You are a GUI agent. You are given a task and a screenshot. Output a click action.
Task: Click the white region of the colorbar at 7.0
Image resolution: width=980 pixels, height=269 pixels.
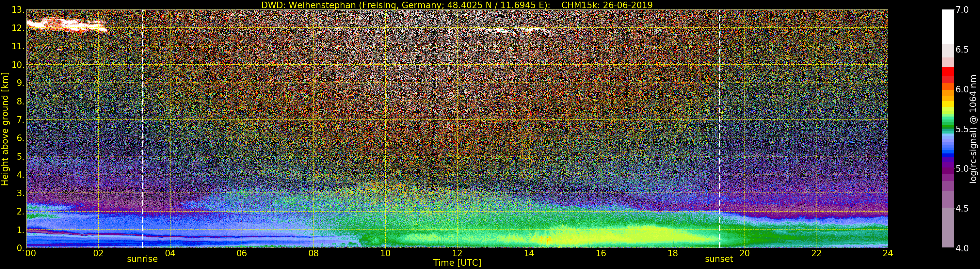[948, 27]
